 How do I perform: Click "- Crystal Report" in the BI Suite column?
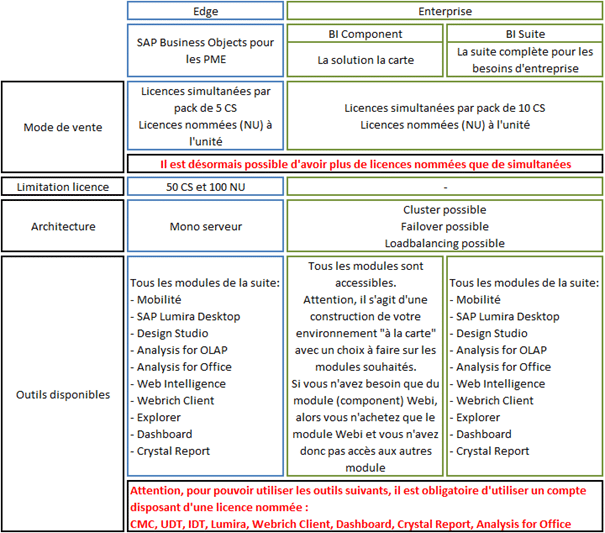tap(490, 451)
